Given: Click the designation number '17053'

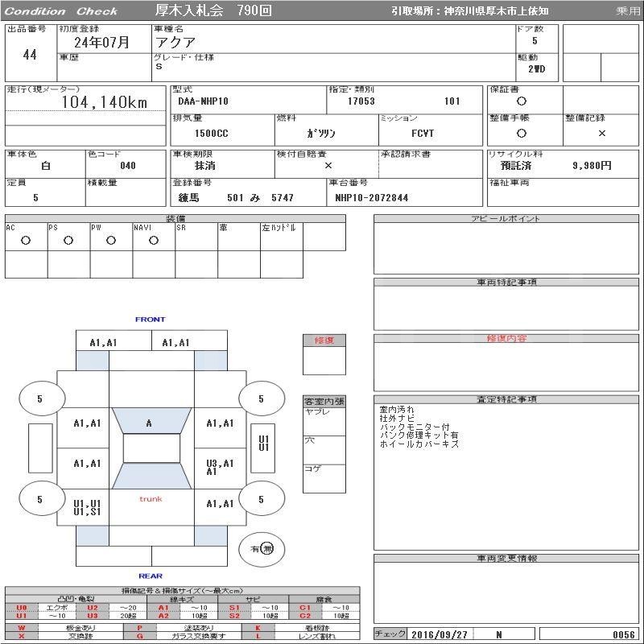Looking at the screenshot, I should pos(361,101).
